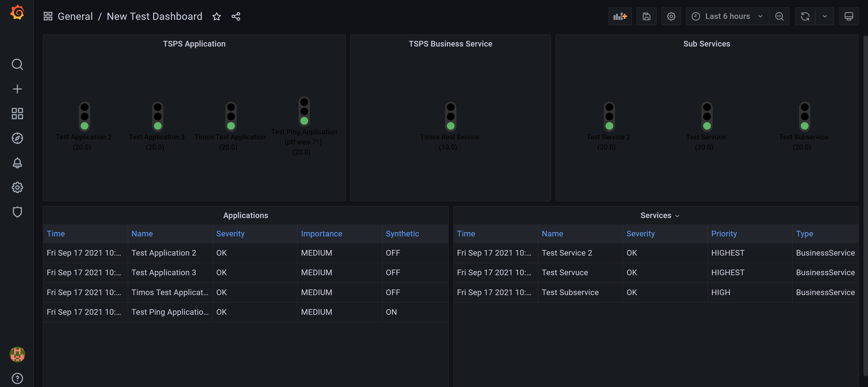This screenshot has width=868, height=387.
Task: Click the dashboard grid icon beside General
Action: pyautogui.click(x=48, y=16)
